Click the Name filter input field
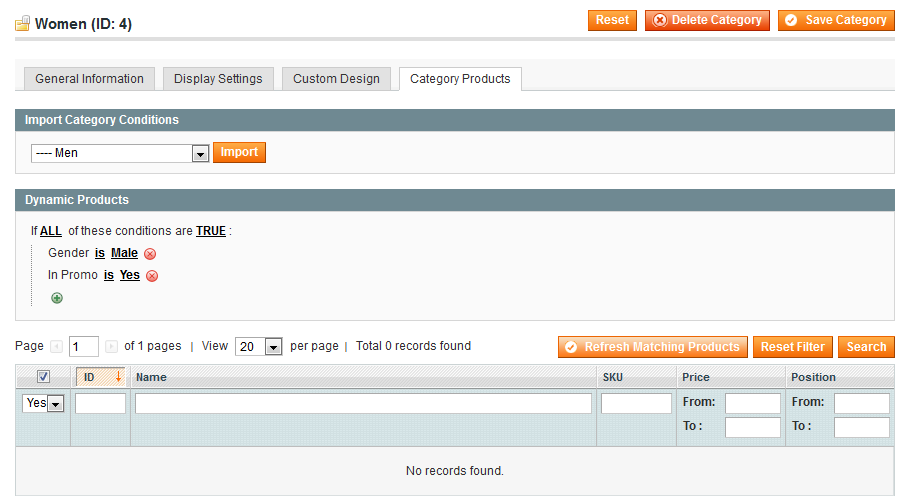 (x=363, y=403)
